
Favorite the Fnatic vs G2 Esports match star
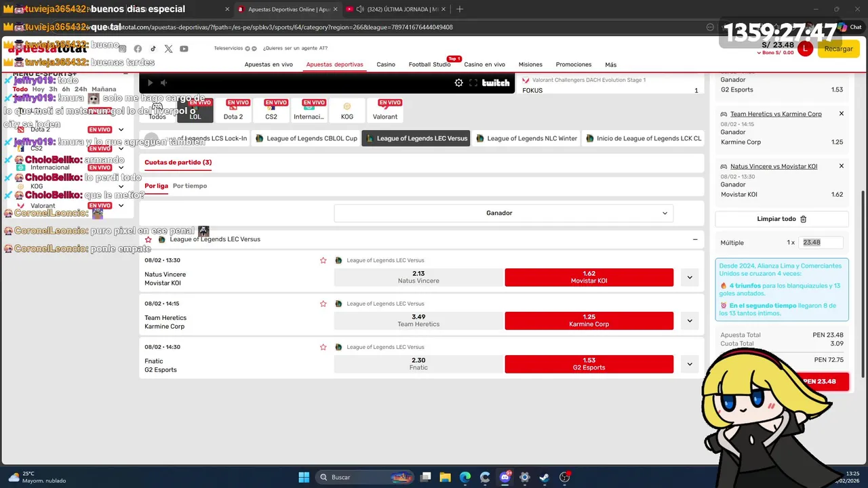click(323, 347)
